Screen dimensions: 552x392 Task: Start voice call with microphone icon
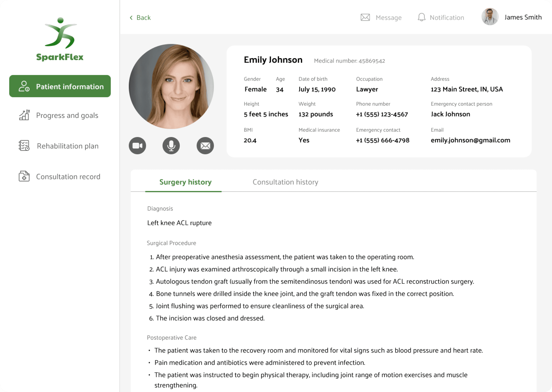(x=171, y=146)
